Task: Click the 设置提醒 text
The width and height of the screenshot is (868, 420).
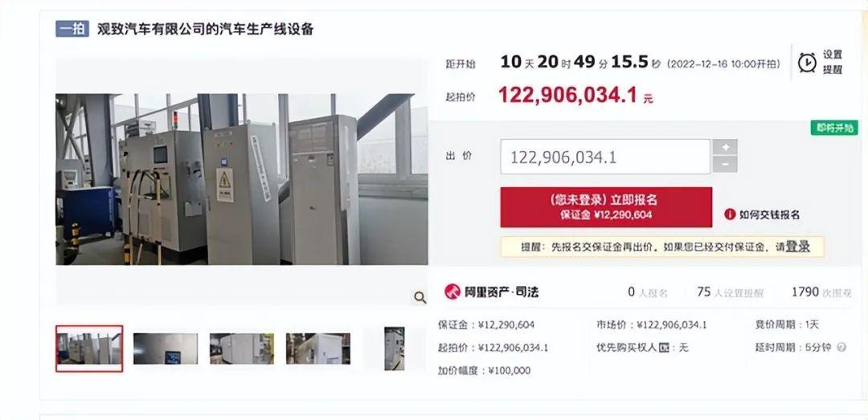Action: pos(832,62)
